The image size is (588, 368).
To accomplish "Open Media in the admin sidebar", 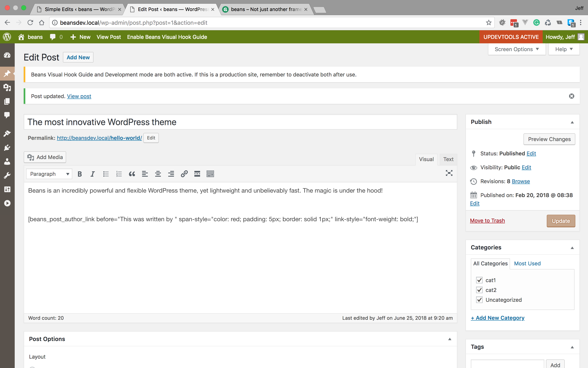I will 7,87.
